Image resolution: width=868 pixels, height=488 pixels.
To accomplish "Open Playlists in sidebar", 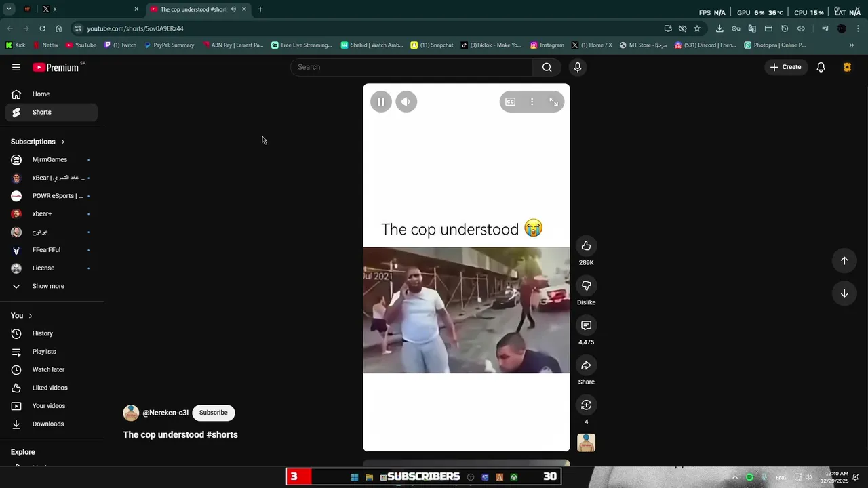I will [x=52, y=352].
